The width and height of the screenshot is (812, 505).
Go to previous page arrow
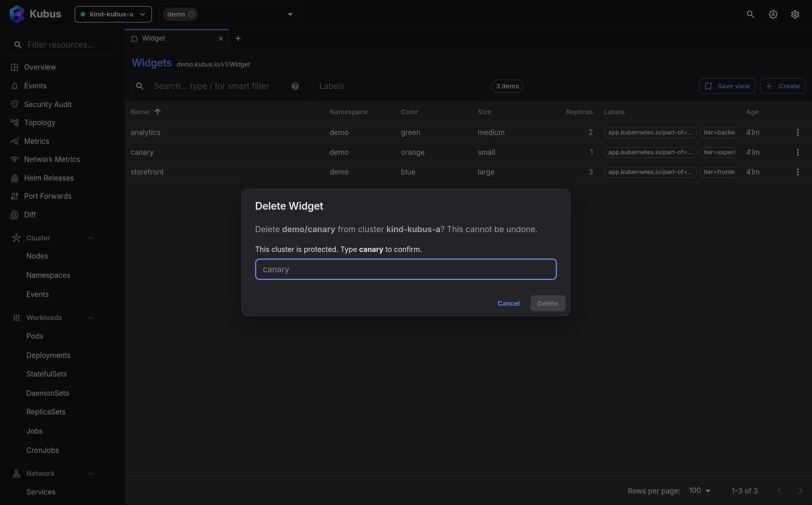779,491
